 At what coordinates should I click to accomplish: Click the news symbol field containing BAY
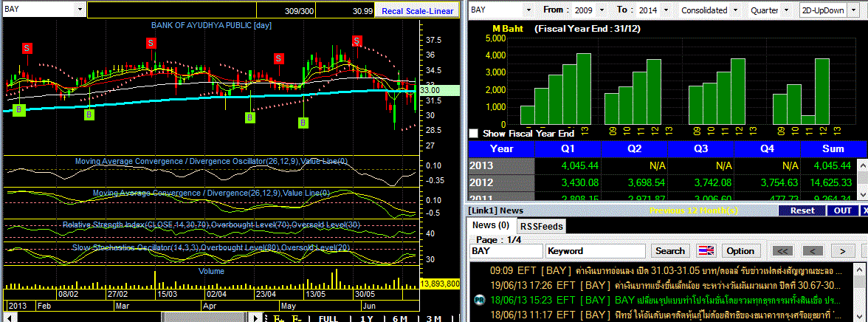(x=506, y=251)
